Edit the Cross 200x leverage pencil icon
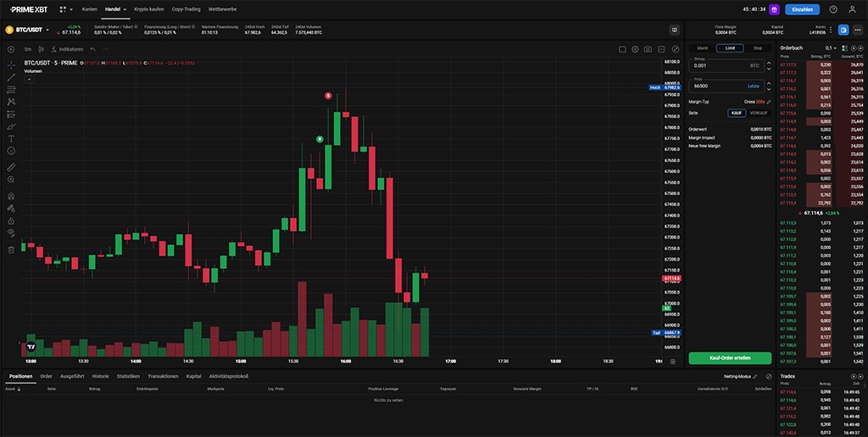The image size is (868, 437). (769, 101)
